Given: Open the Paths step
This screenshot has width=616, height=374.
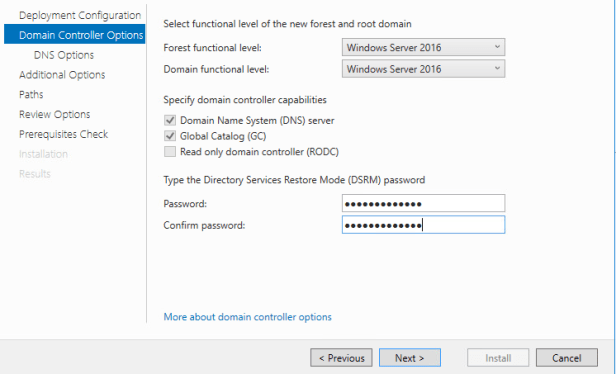Looking at the screenshot, I should point(31,94).
